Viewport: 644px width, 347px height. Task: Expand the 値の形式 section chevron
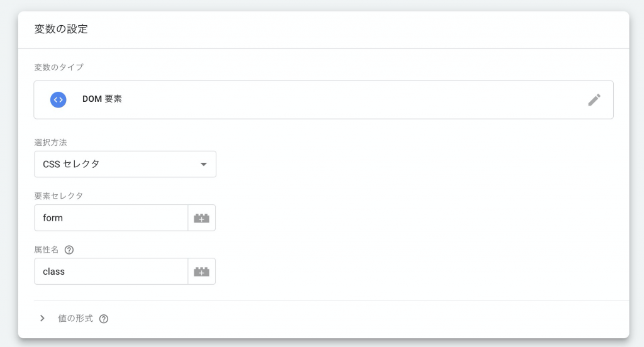pyautogui.click(x=42, y=318)
